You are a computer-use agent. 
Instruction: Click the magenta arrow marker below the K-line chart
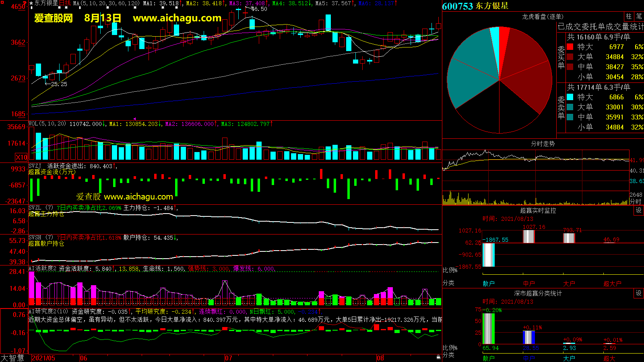point(134,119)
